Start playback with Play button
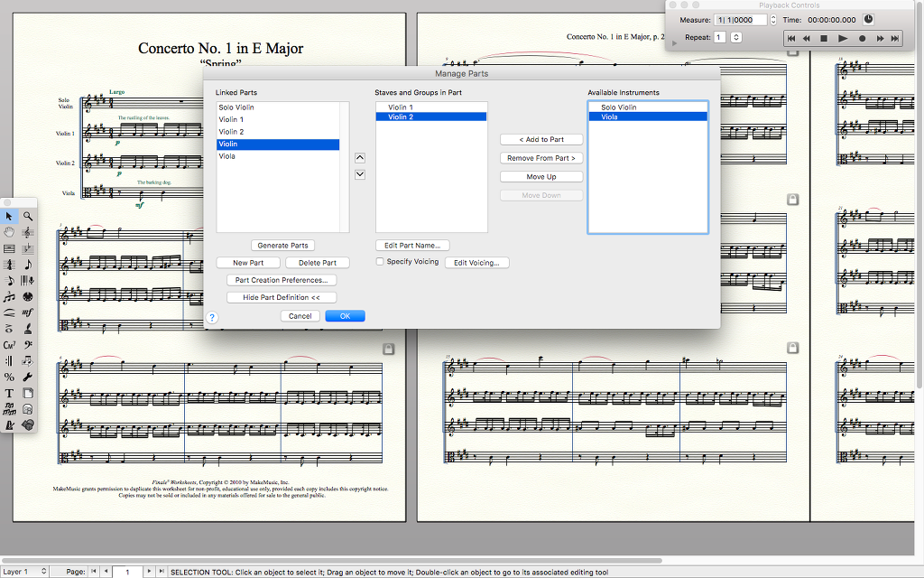Viewport: 924px width, 578px height. tap(844, 38)
